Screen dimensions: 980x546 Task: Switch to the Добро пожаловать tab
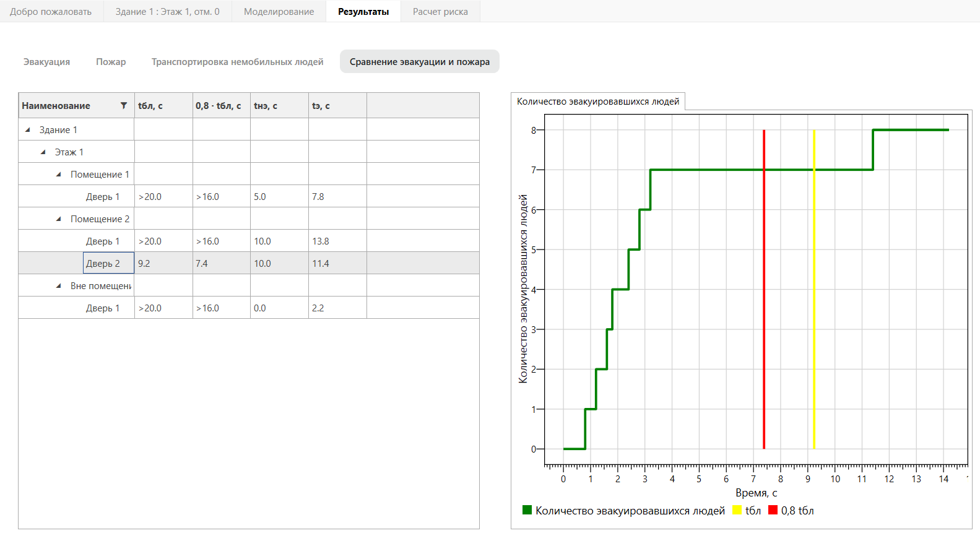coord(51,12)
